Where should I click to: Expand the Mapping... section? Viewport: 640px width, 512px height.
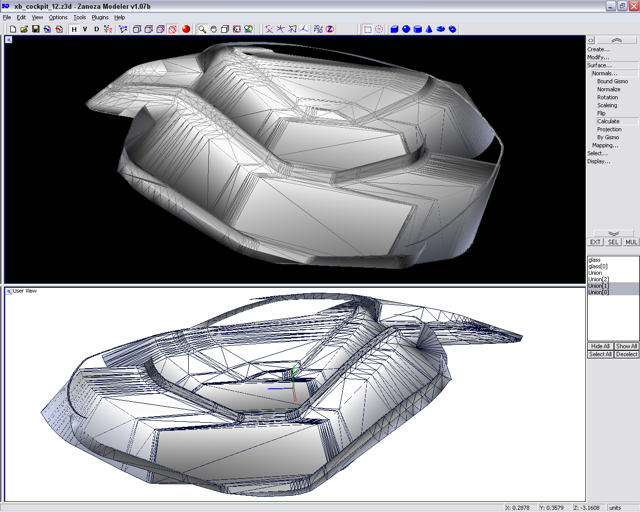(x=604, y=145)
